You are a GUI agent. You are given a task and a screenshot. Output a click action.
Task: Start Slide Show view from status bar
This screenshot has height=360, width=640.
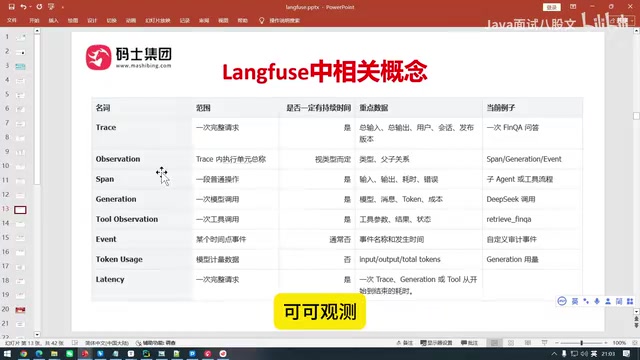coord(544,343)
